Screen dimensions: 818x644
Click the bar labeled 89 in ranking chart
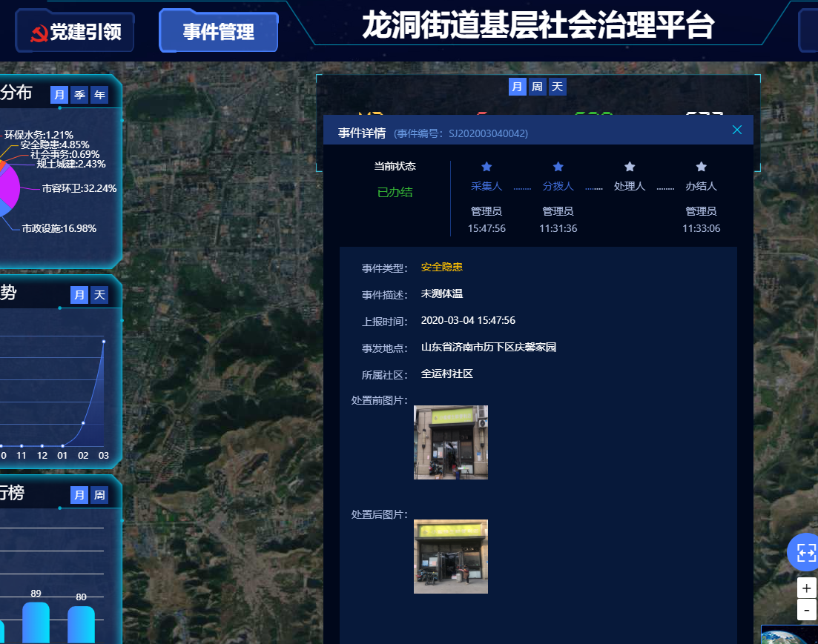[36, 623]
